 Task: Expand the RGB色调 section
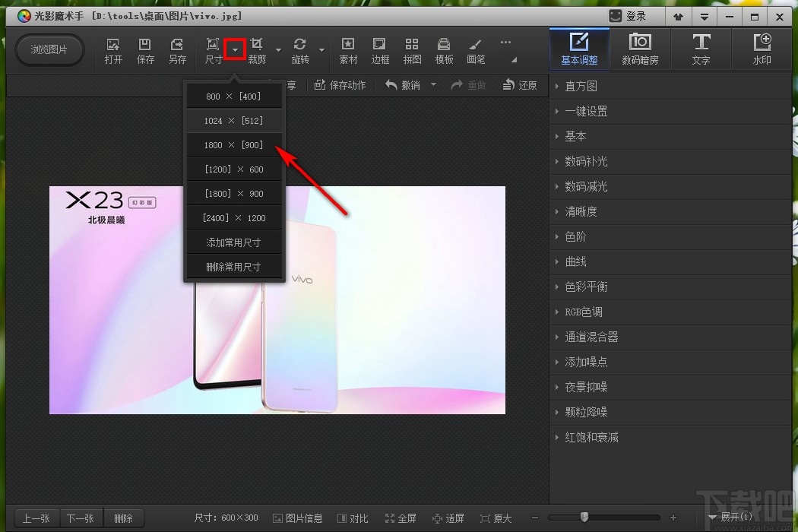click(x=671, y=312)
